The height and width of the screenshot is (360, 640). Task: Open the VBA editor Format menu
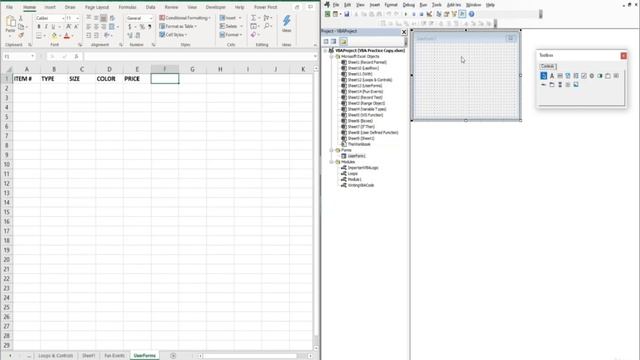pos(391,5)
